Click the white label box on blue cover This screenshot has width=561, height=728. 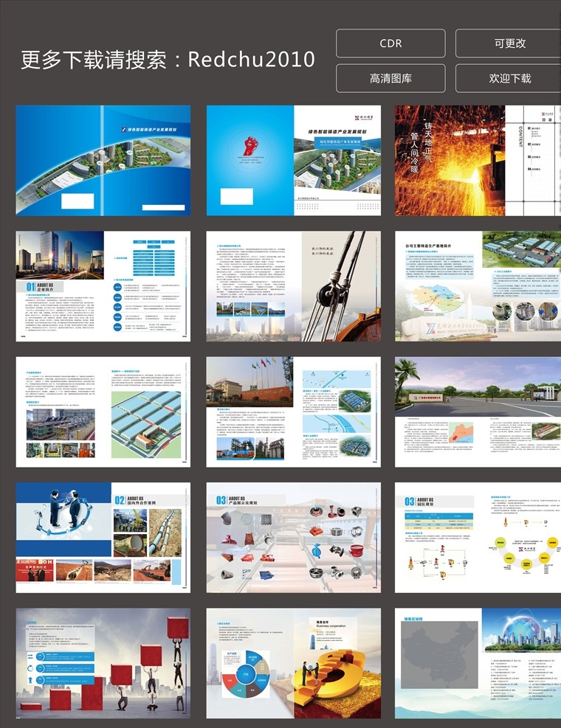click(78, 201)
